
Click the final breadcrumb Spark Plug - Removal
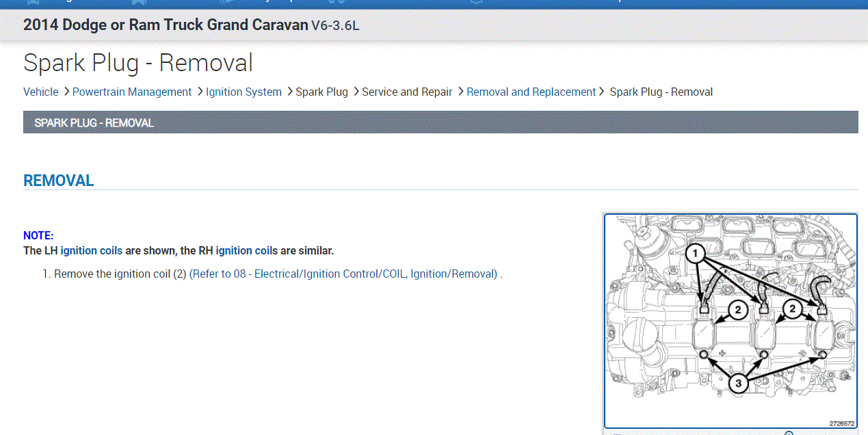[x=661, y=92]
